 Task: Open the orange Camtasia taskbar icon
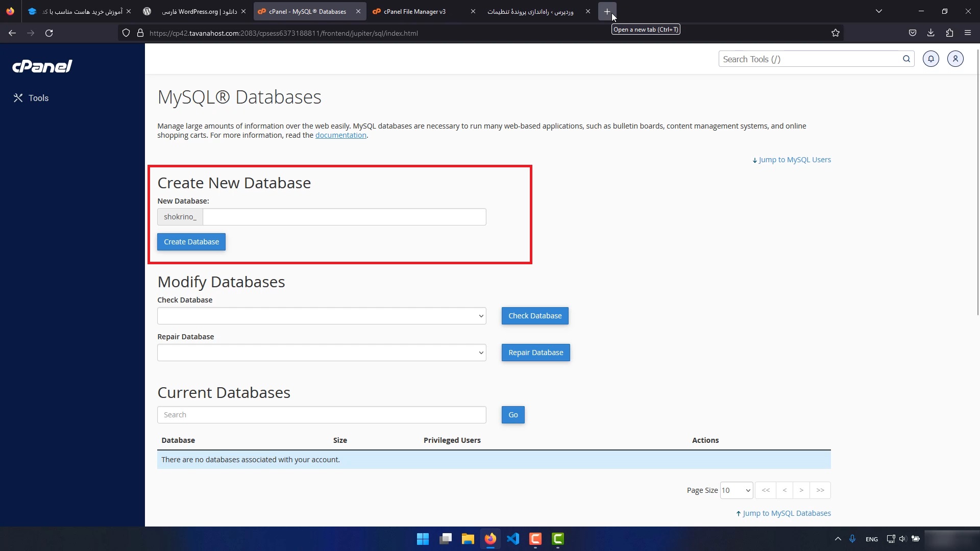(535, 539)
